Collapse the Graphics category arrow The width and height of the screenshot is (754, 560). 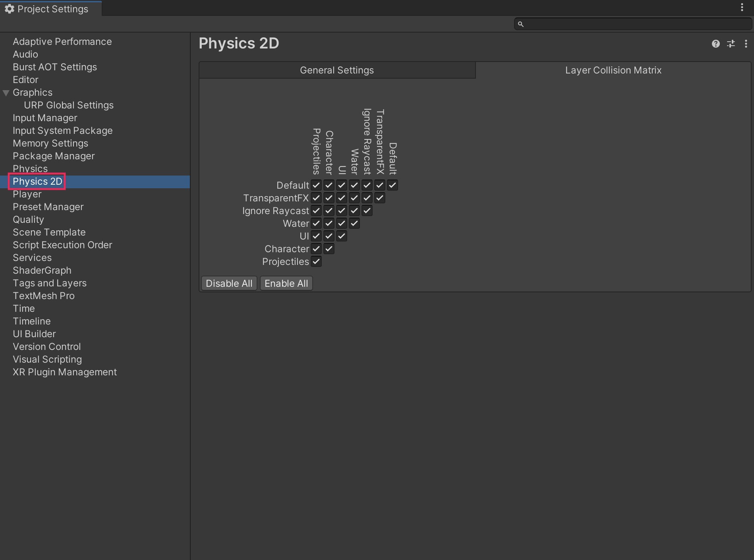click(6, 93)
